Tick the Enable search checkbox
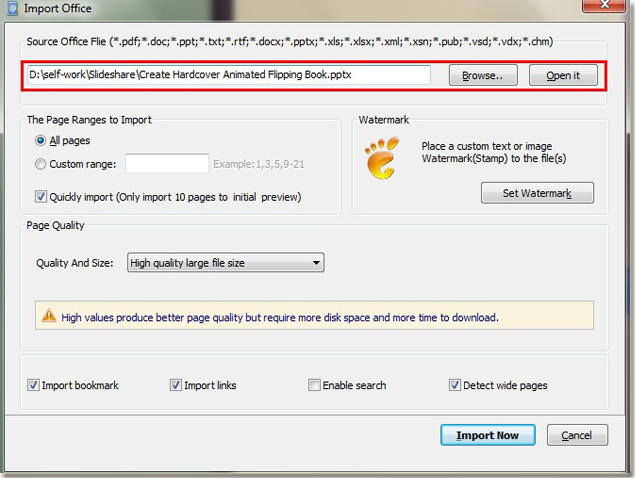This screenshot has width=635, height=478. [314, 385]
